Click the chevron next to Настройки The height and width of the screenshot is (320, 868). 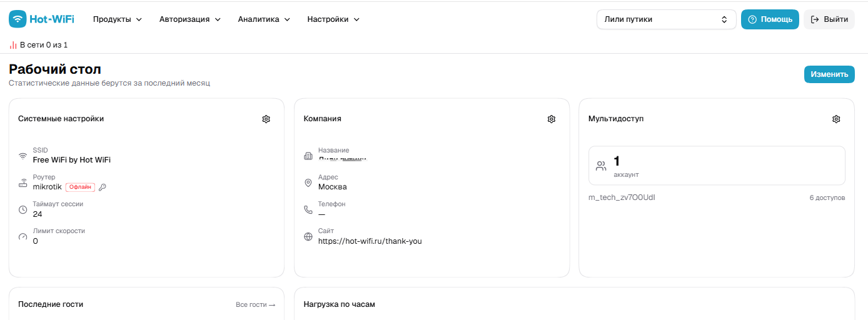coord(356,19)
